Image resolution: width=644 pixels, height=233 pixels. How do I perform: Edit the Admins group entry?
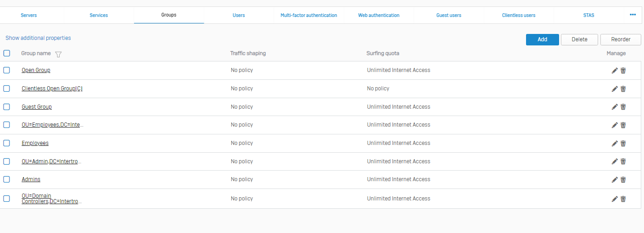click(615, 179)
